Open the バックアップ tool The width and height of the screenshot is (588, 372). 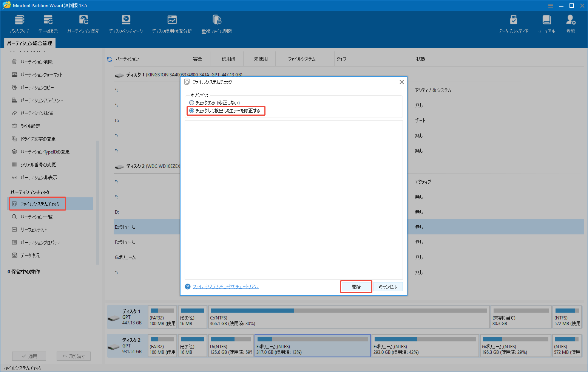19,23
